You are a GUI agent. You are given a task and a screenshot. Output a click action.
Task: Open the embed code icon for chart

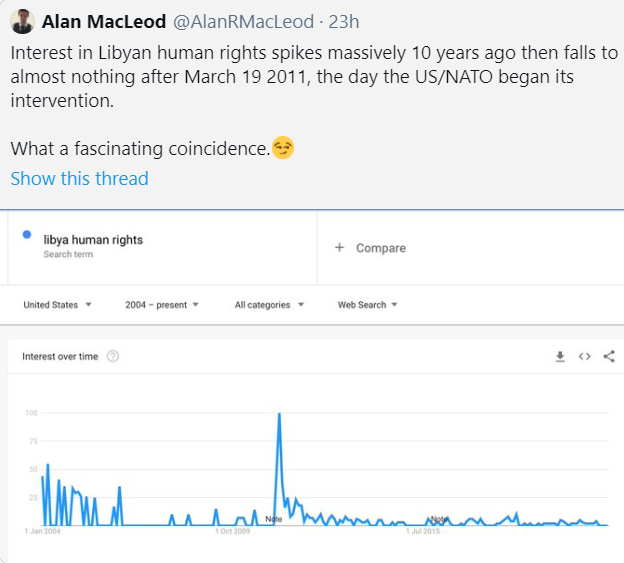(585, 357)
